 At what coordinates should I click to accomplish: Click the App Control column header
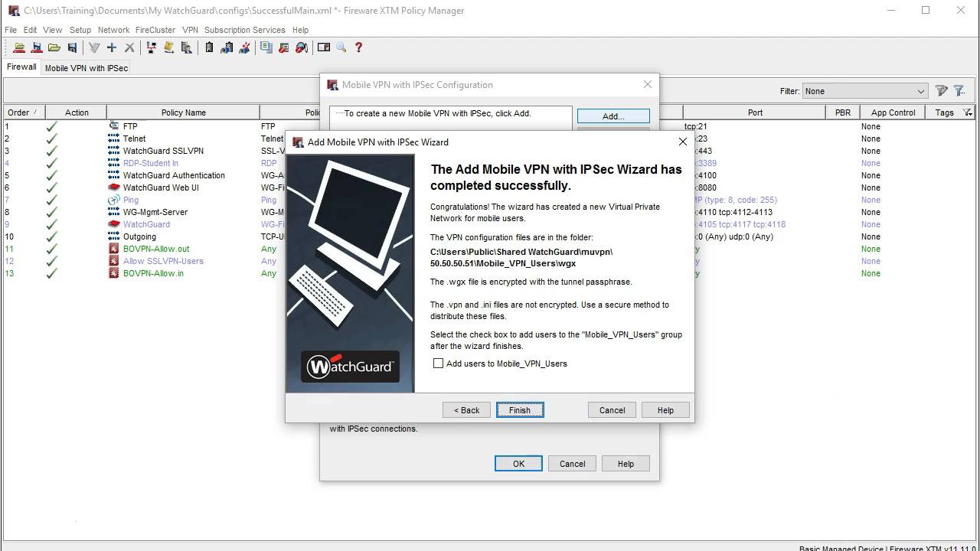(893, 112)
